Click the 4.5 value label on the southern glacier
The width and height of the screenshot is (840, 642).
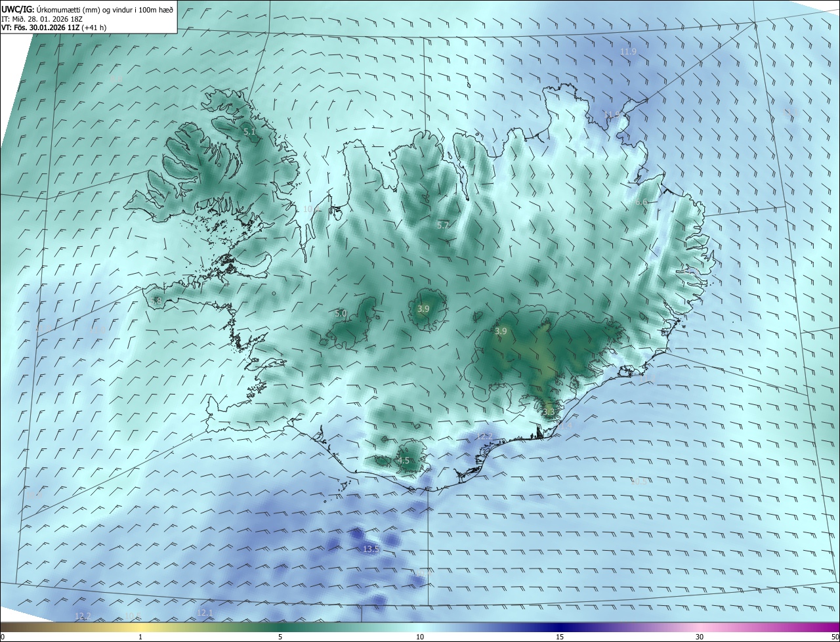click(404, 461)
